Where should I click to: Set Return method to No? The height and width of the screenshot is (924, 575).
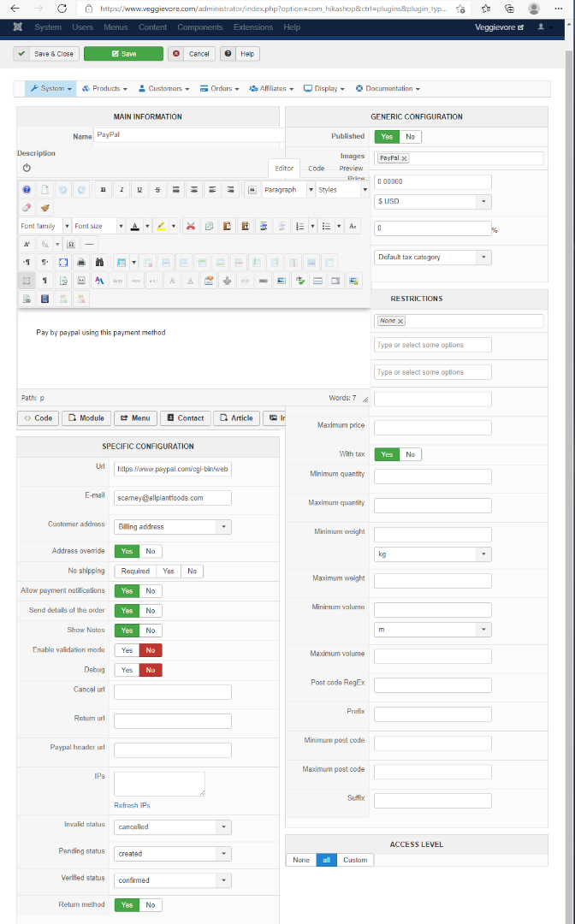151,905
